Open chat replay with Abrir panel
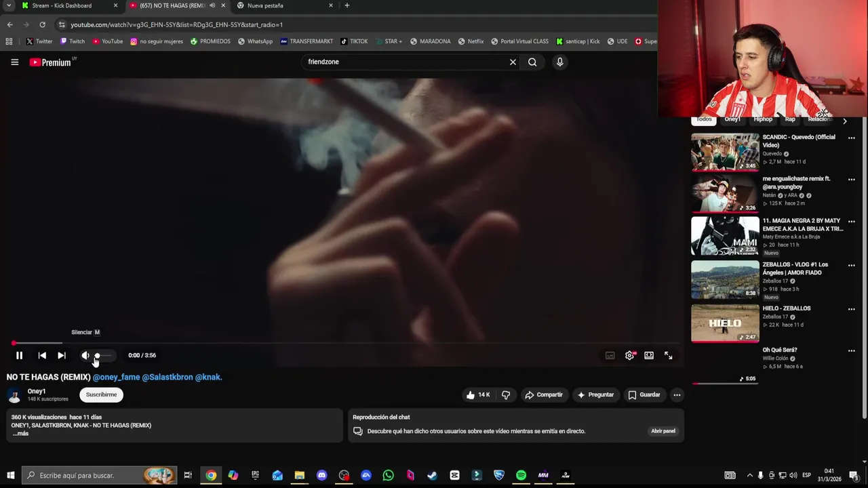Image resolution: width=868 pixels, height=488 pixels. click(x=663, y=431)
